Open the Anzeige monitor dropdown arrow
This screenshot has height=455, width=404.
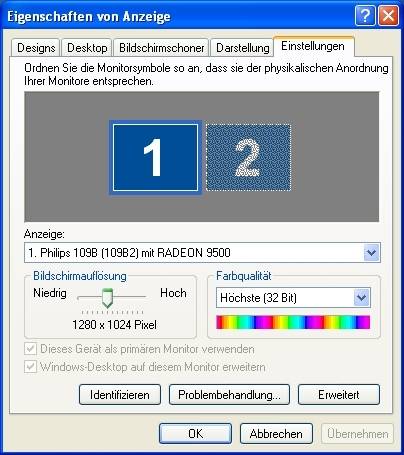pos(371,253)
